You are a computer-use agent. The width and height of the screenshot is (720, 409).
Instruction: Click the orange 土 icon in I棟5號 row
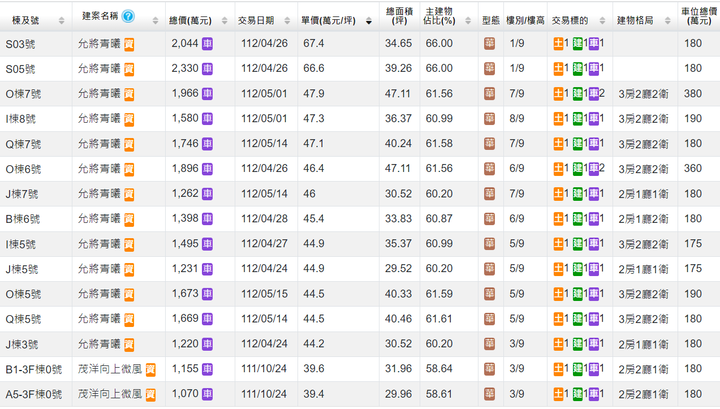558,244
